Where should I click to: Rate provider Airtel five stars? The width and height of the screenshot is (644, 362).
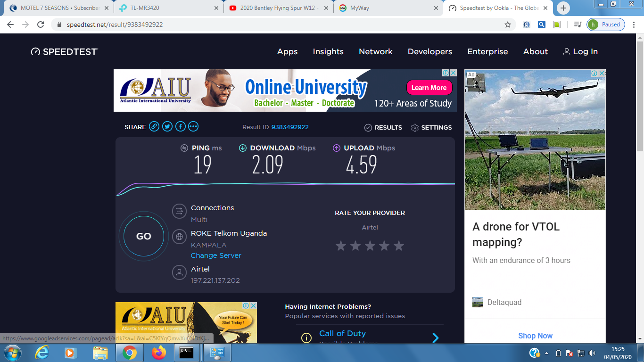[x=399, y=246]
